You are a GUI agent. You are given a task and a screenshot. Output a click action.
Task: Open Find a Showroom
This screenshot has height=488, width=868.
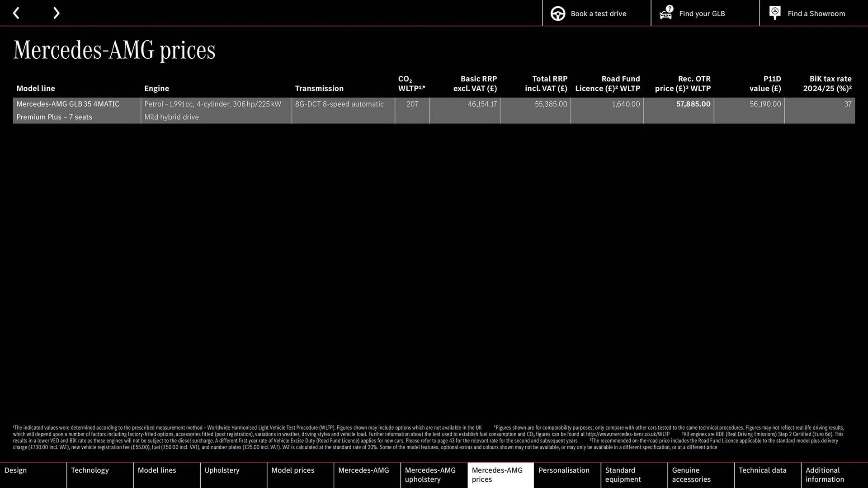(816, 14)
